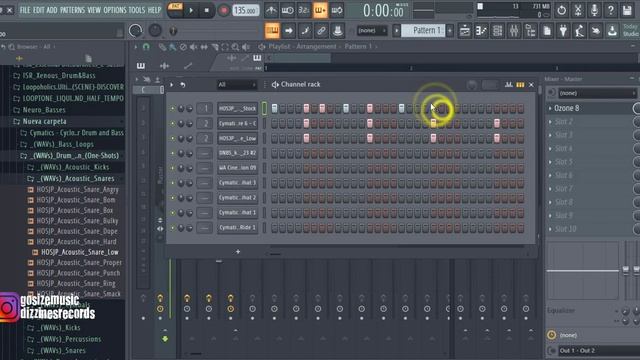This screenshot has height=360, width=640.
Task: Click the red record button
Action: pos(223,10)
